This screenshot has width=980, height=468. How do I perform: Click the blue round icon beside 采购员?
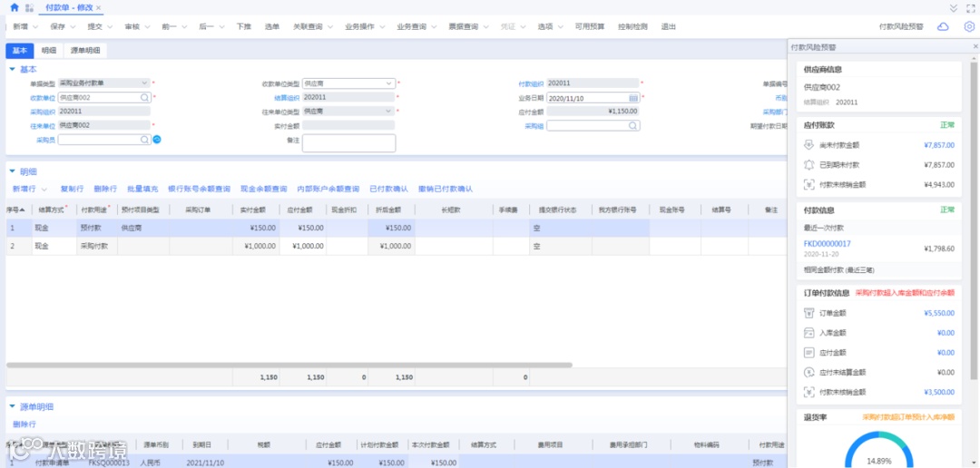click(x=157, y=140)
